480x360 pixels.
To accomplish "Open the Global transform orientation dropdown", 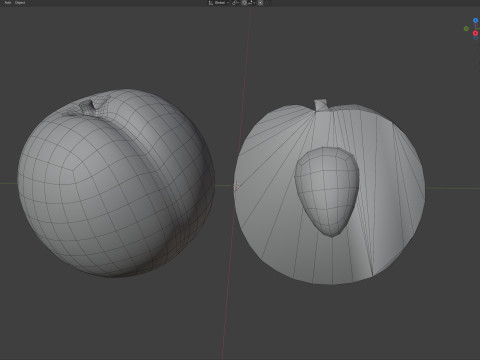I will coord(219,3).
